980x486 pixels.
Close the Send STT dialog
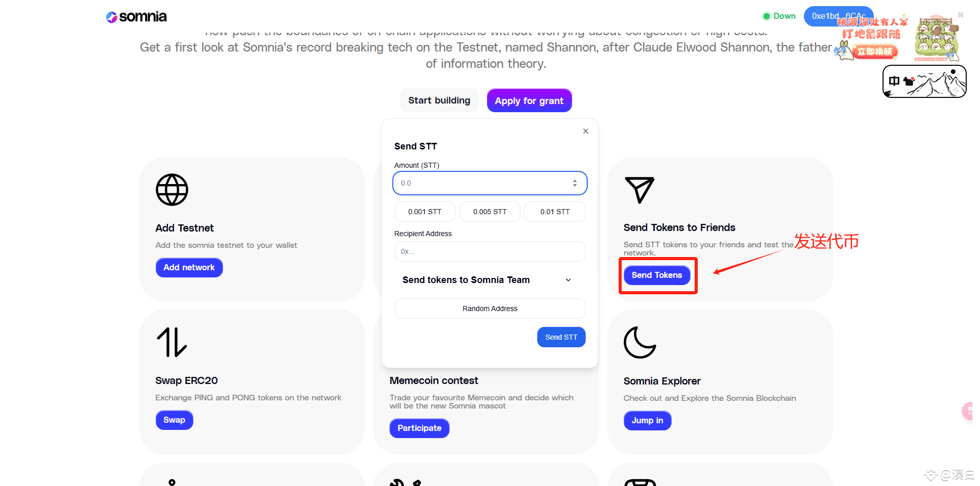click(x=585, y=131)
